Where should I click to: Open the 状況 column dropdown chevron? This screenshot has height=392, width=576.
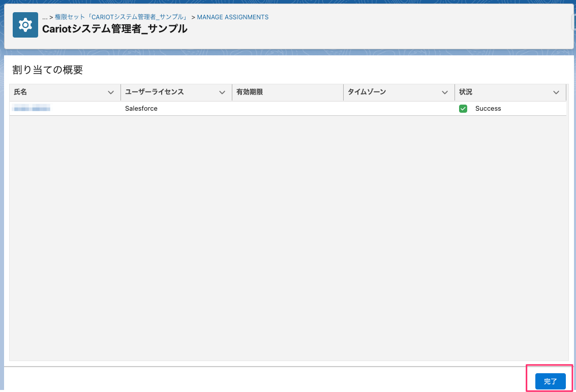coord(556,92)
